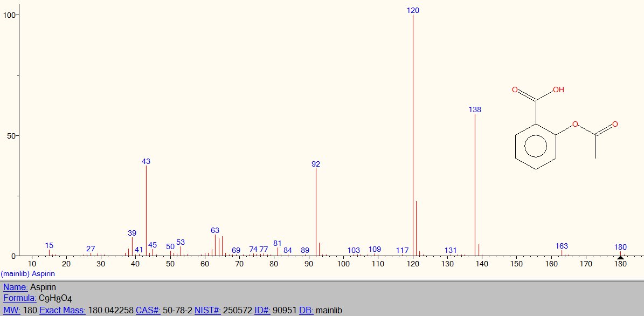Follow the CAS#: link
The height and width of the screenshot is (316, 644).
[148, 310]
